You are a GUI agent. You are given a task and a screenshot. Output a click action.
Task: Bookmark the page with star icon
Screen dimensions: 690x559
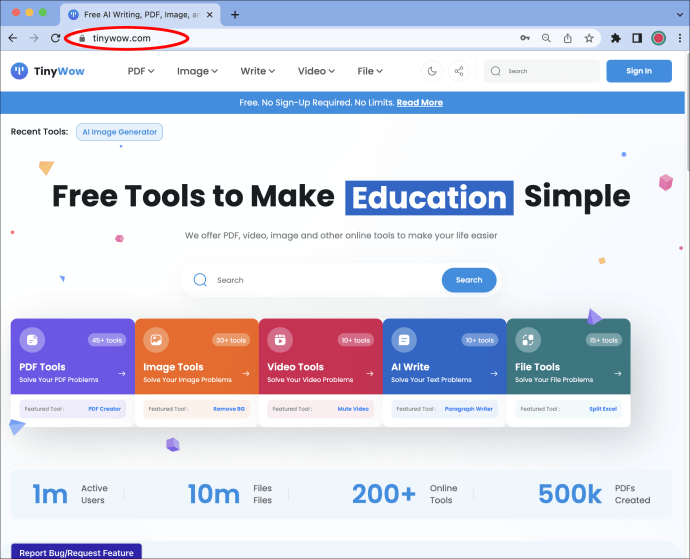[x=589, y=38]
